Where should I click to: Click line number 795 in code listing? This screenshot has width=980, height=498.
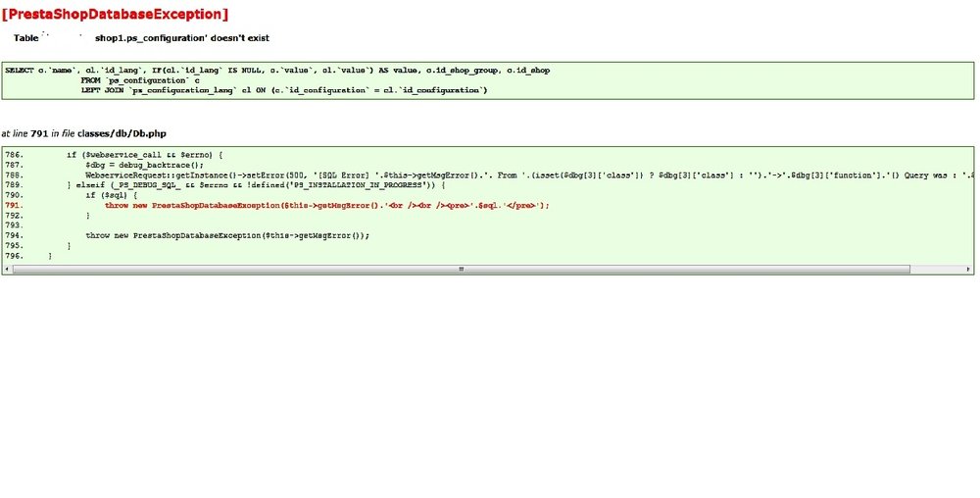[15, 246]
